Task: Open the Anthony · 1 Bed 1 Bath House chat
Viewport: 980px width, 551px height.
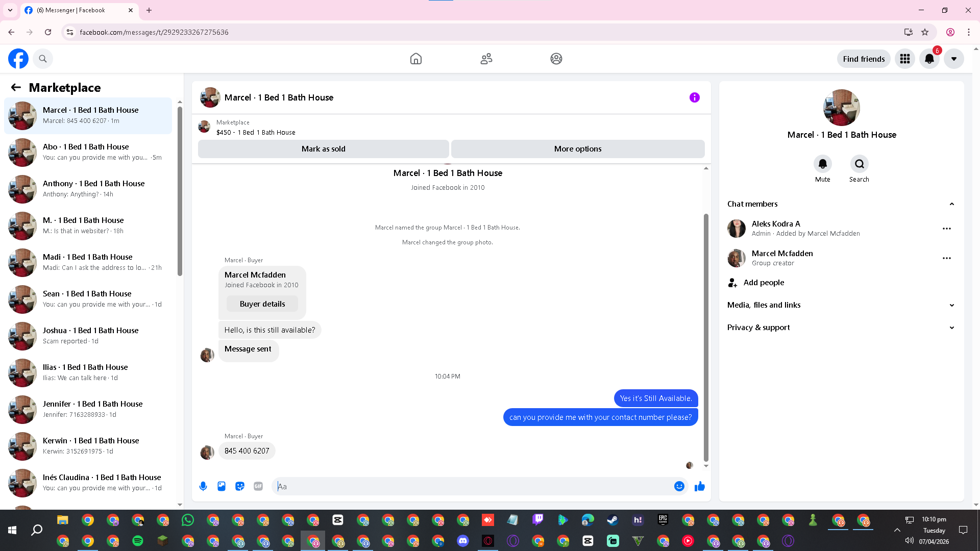Action: [x=88, y=189]
